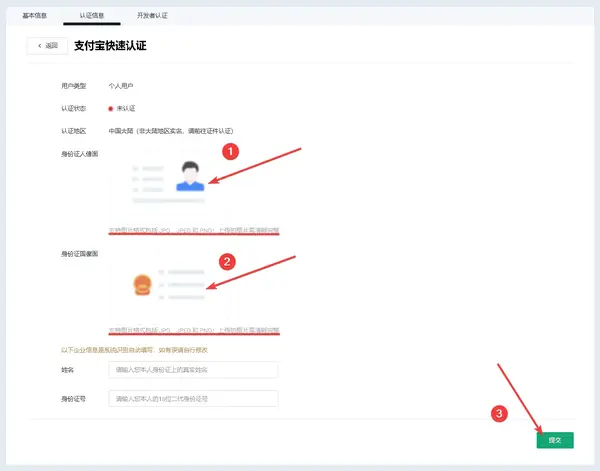Click the person avatar icon on the portrait card
The height and width of the screenshot is (471, 600).
pos(190,176)
